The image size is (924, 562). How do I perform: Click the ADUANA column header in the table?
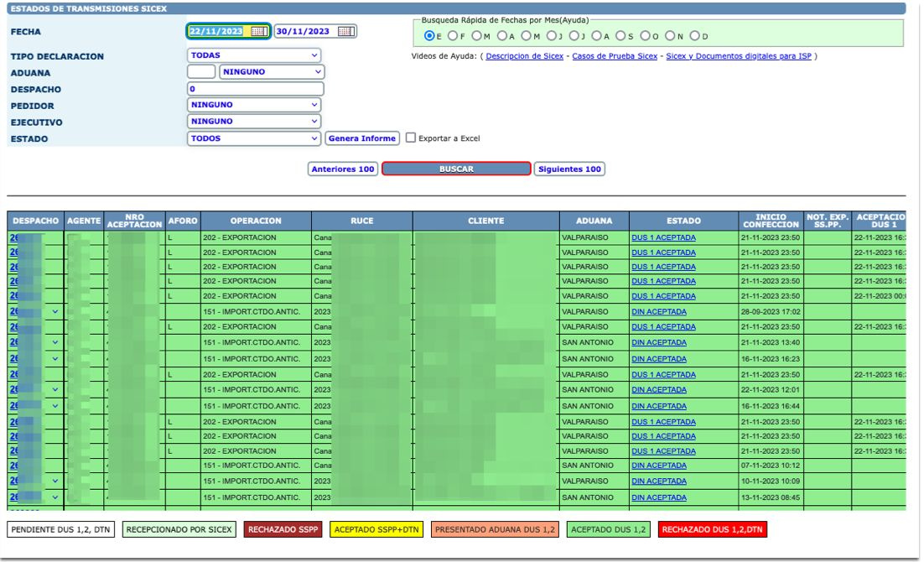pyautogui.click(x=594, y=221)
